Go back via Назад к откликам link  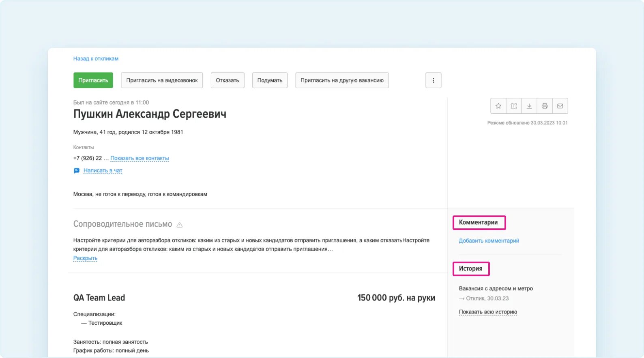(x=96, y=58)
